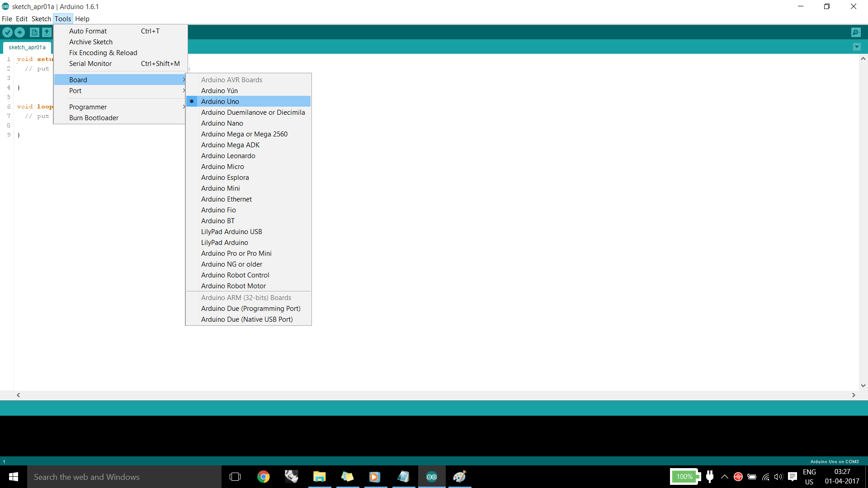Open File Explorer from the taskbar
This screenshot has height=488, width=868.
pos(320,477)
